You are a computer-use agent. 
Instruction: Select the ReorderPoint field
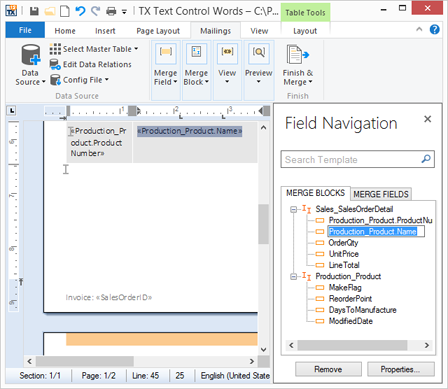click(x=350, y=299)
